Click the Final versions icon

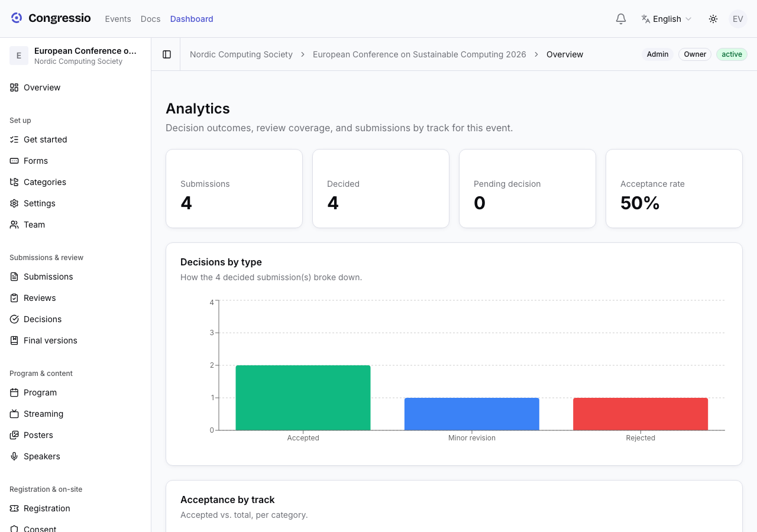click(x=14, y=340)
